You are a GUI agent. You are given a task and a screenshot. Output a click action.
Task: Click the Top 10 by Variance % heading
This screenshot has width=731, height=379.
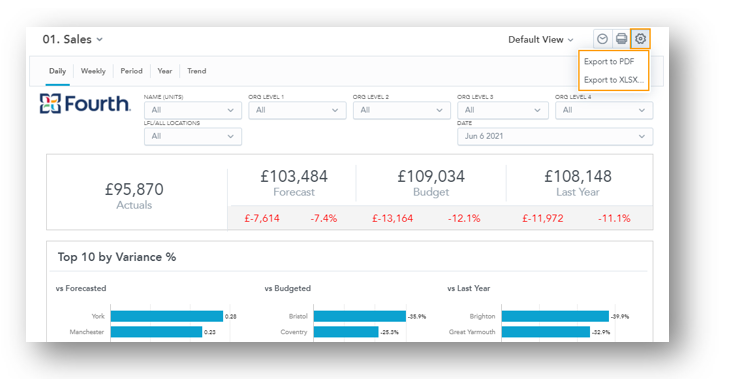(117, 257)
